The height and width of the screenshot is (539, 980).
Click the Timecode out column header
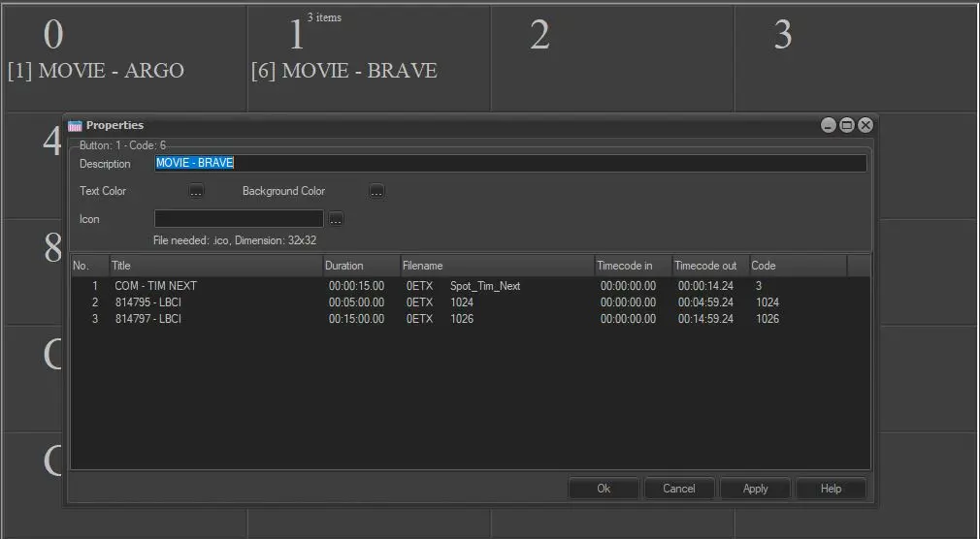click(709, 266)
